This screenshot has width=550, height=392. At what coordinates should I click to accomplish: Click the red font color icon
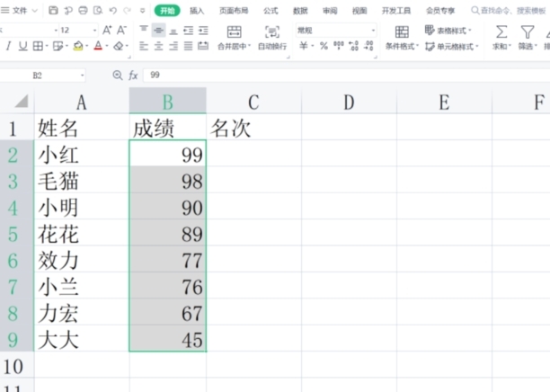pos(98,46)
